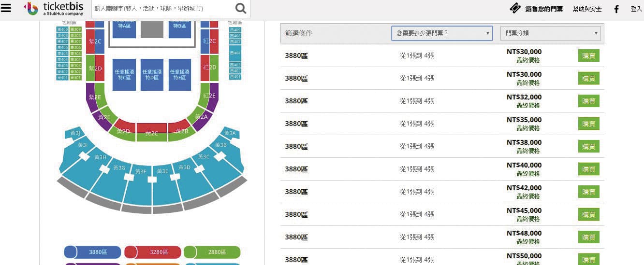Select the 任意搖滾特D區 floor block

(x=152, y=74)
